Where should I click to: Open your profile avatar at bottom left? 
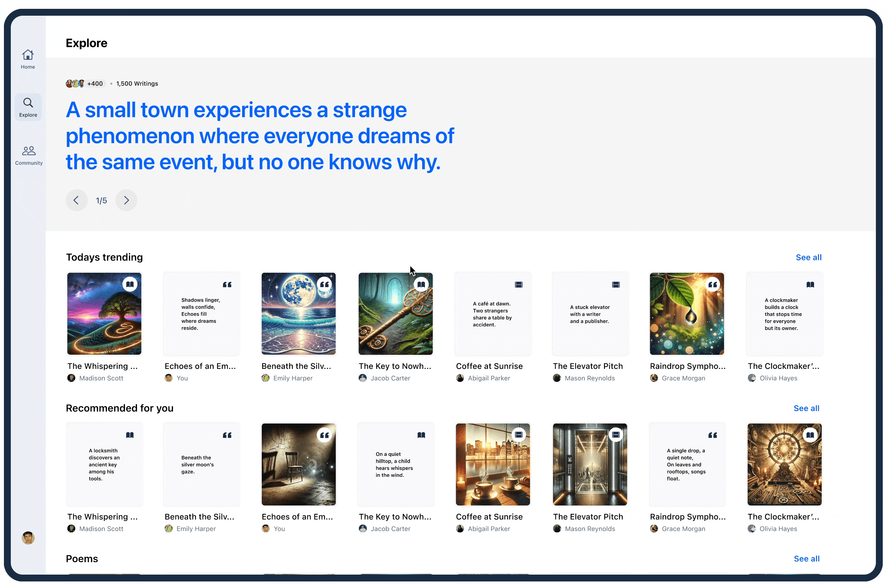28,538
